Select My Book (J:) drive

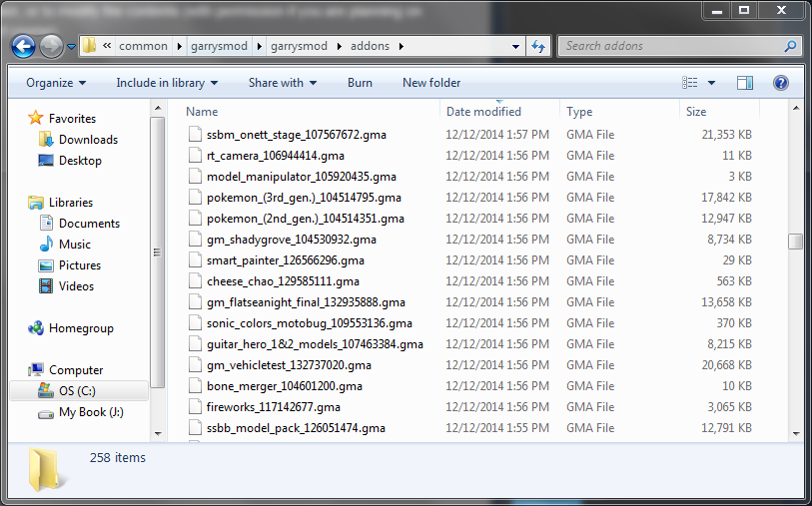91,412
